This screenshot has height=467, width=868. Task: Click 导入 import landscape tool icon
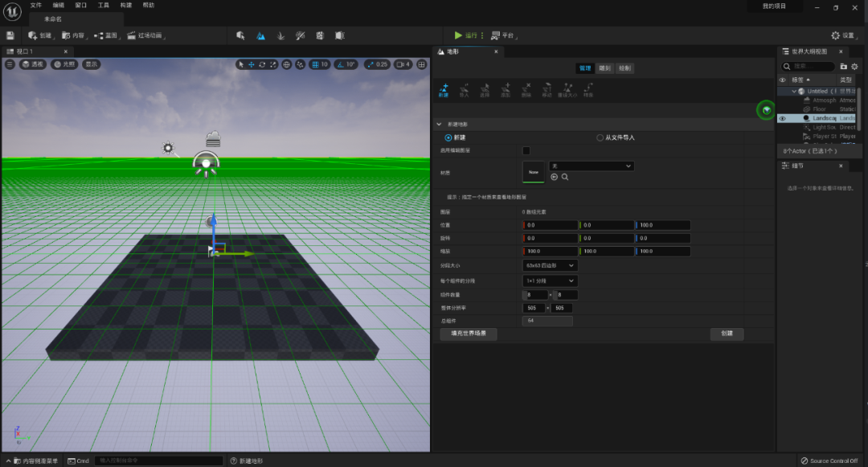click(464, 90)
